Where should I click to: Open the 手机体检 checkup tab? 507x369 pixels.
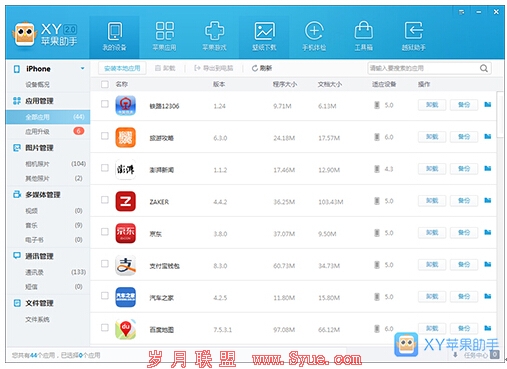click(314, 37)
